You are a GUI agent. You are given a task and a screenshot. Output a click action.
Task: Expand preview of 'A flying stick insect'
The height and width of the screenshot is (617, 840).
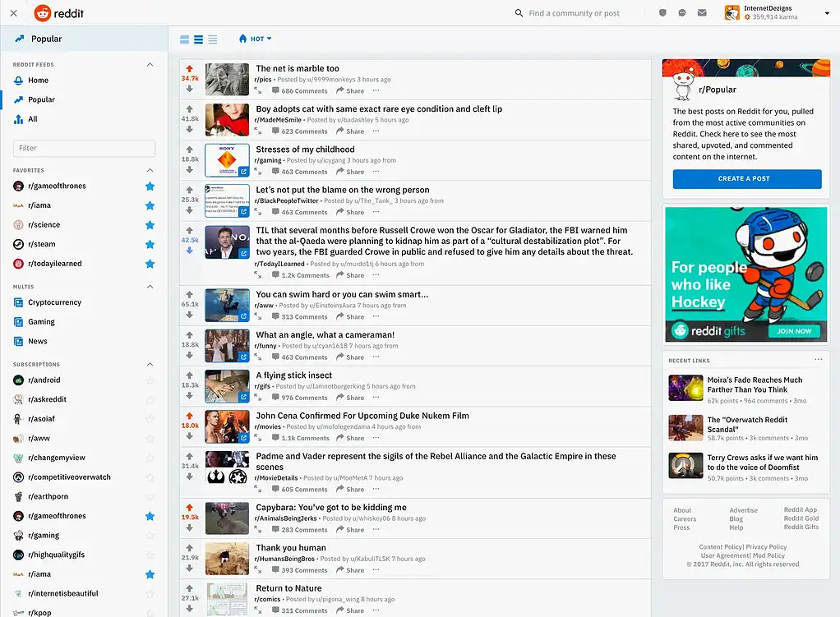tap(258, 398)
